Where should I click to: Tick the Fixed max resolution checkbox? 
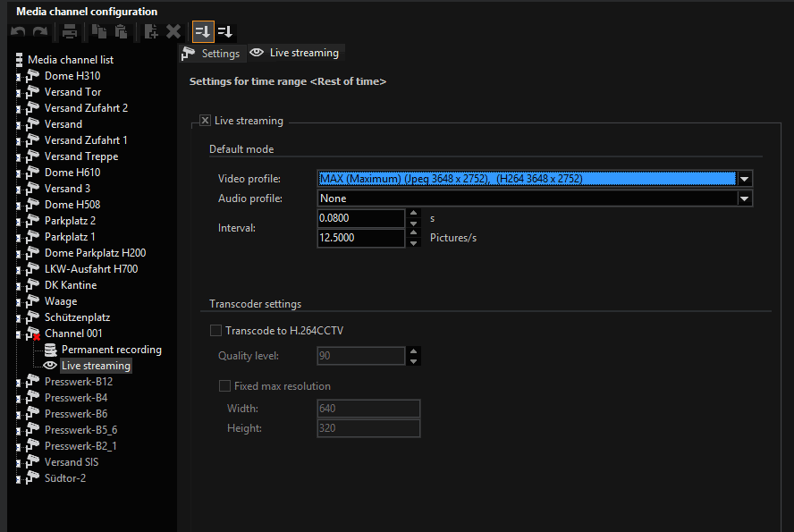point(225,386)
